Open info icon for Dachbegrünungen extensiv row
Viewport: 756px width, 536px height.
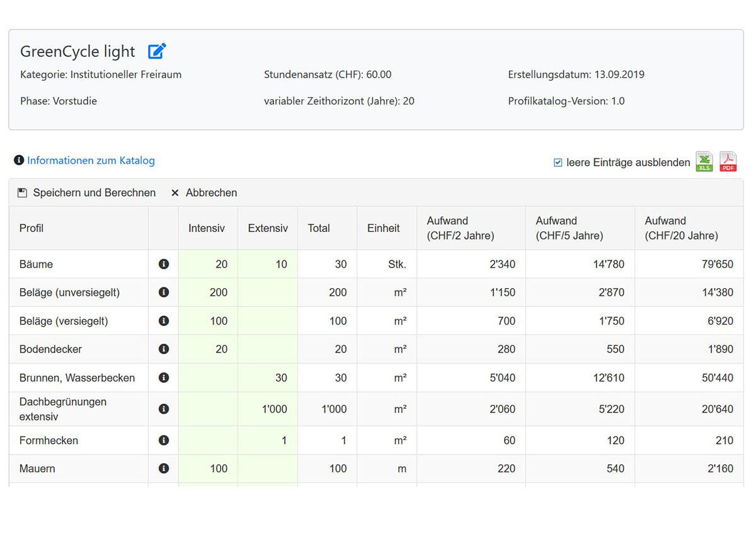(164, 409)
